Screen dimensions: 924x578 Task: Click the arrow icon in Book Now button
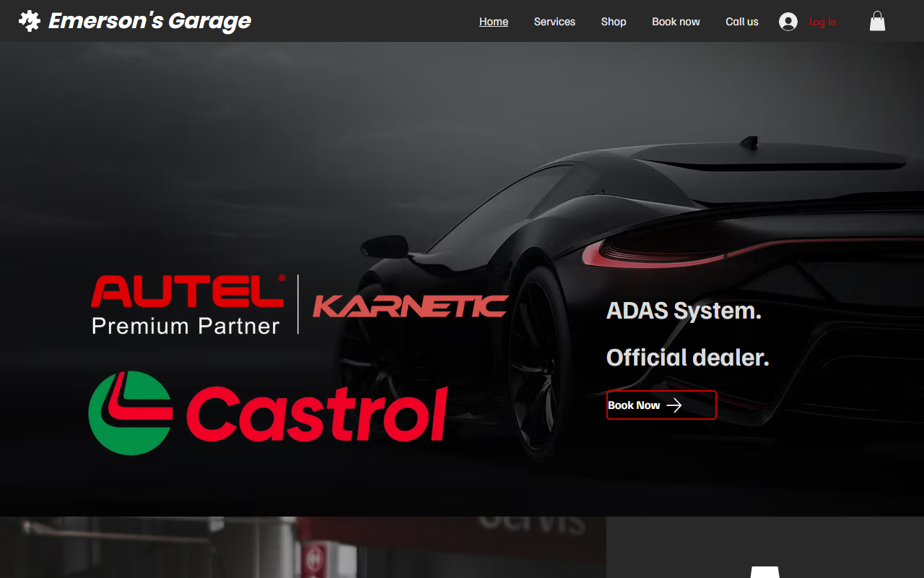pos(674,405)
